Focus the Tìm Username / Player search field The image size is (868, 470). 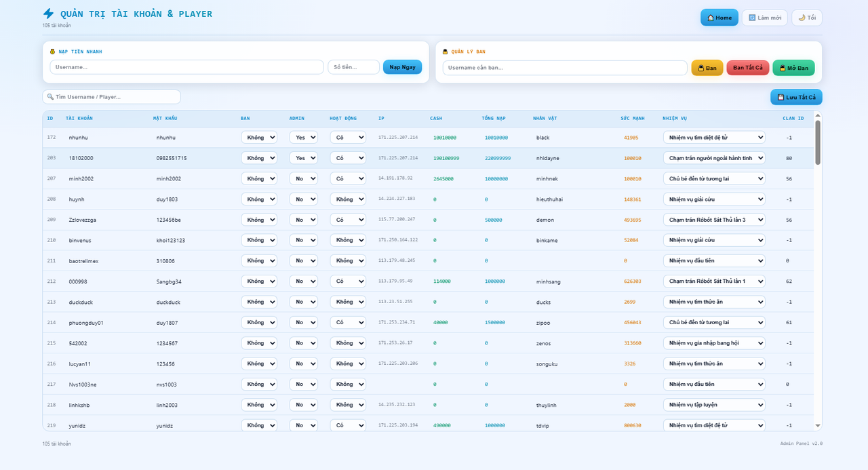coord(112,97)
